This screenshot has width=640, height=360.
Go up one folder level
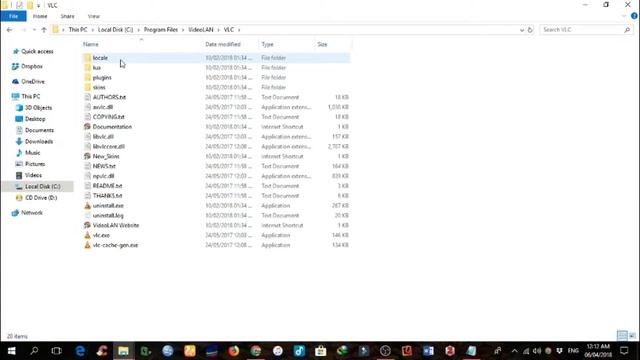coord(44,30)
